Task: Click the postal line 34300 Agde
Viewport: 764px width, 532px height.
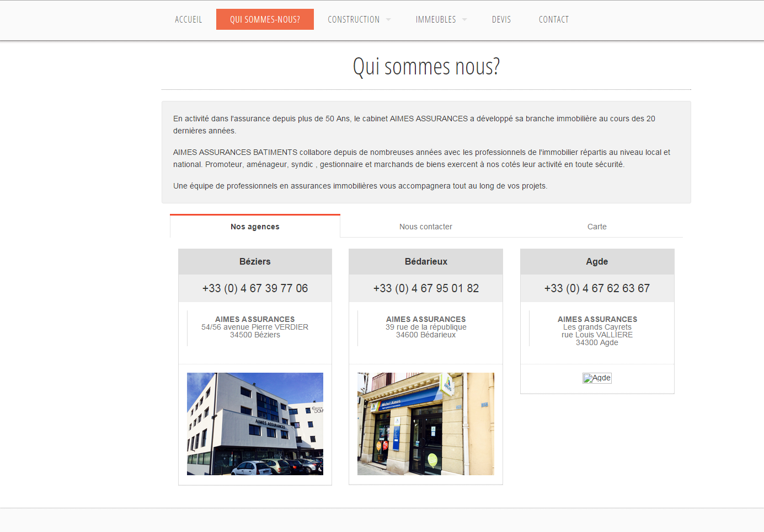Action: tap(597, 342)
